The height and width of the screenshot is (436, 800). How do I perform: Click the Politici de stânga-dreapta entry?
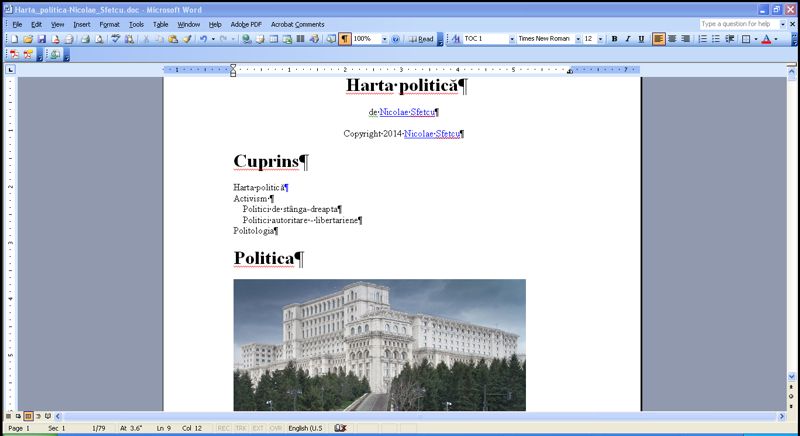290,209
